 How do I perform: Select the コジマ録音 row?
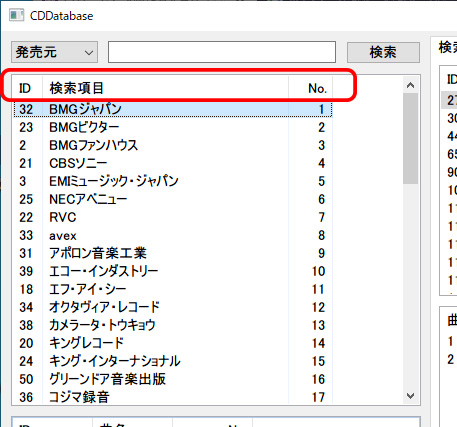[x=173, y=397]
